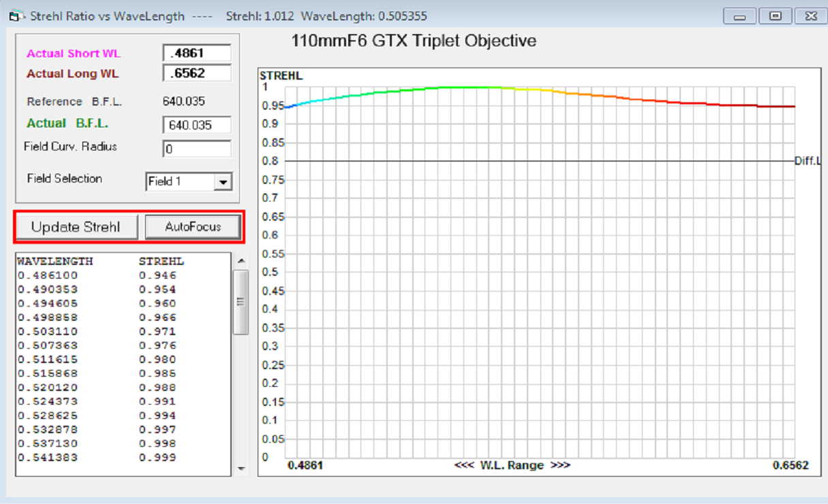The height and width of the screenshot is (504, 828).
Task: Click the Actual Short WL input field
Action: 197,53
